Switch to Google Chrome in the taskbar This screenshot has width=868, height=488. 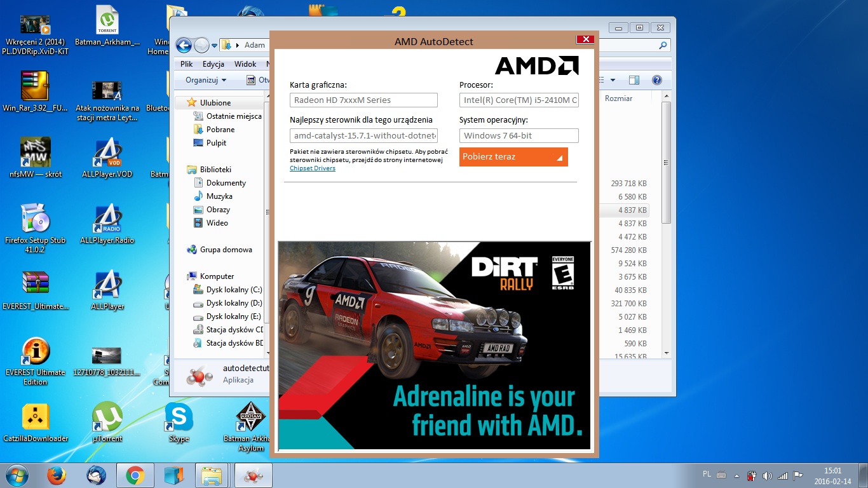(135, 475)
